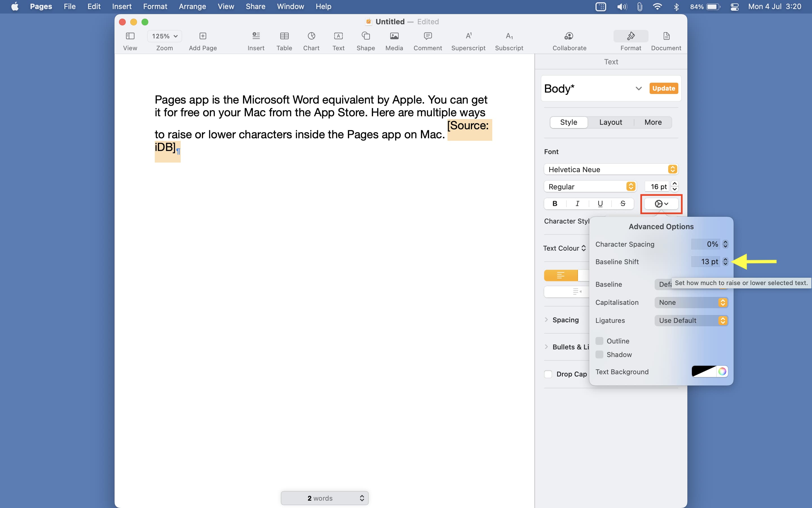Click the font size 16 pt field
This screenshot has height=508, width=812.
[x=657, y=187]
